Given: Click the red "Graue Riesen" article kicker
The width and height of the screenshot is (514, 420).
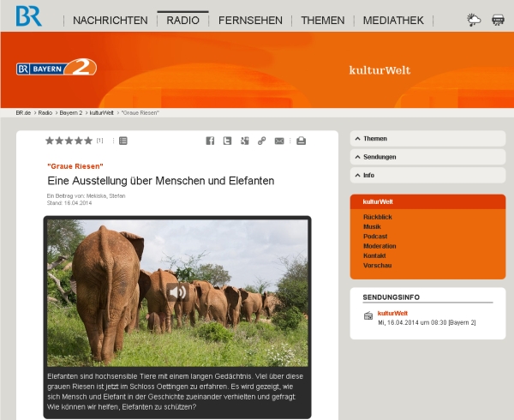Looking at the screenshot, I should (75, 166).
